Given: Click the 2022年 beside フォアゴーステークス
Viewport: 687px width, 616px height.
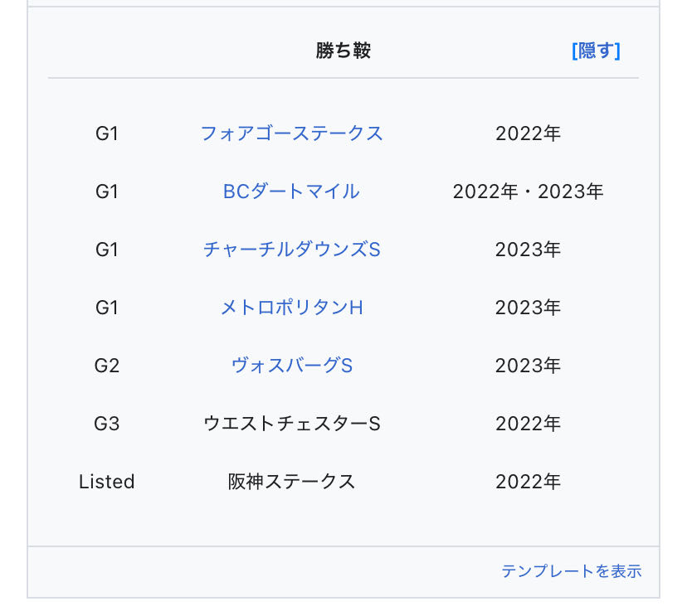Looking at the screenshot, I should coord(528,133).
